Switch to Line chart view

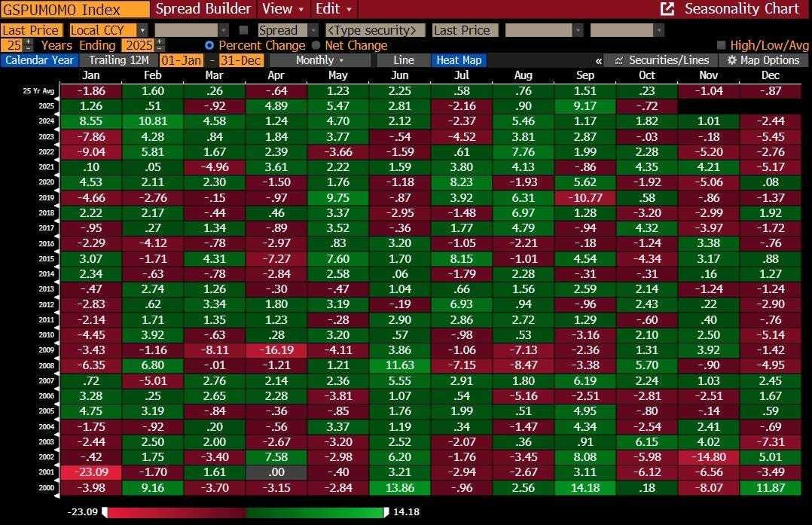click(404, 60)
